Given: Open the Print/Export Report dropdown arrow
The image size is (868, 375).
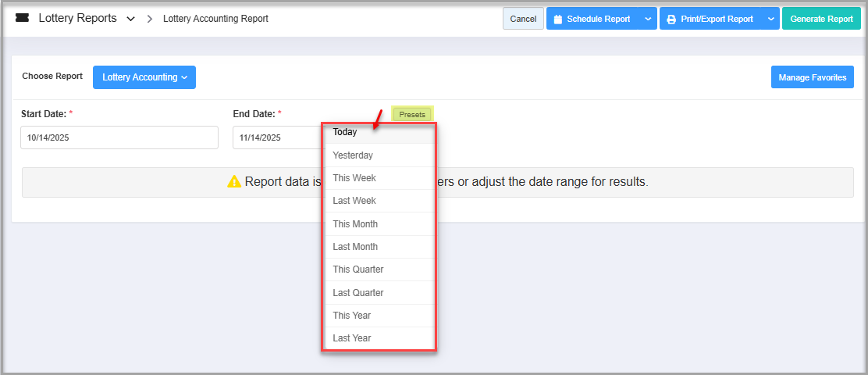Looking at the screenshot, I should point(771,19).
